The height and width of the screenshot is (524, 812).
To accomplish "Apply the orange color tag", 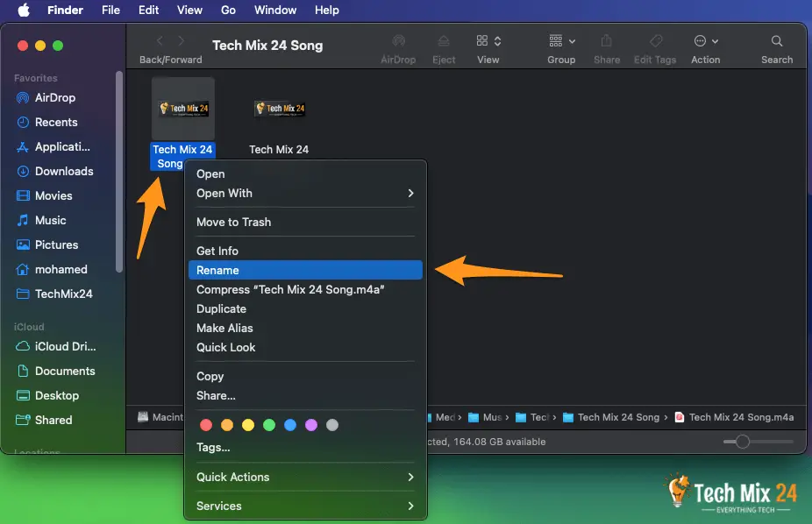I will tap(227, 425).
